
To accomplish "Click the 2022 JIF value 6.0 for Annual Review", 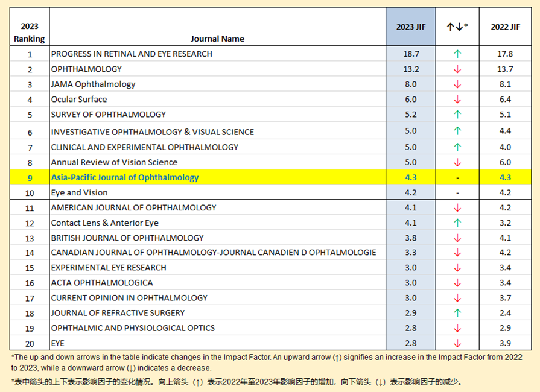I will [505, 162].
